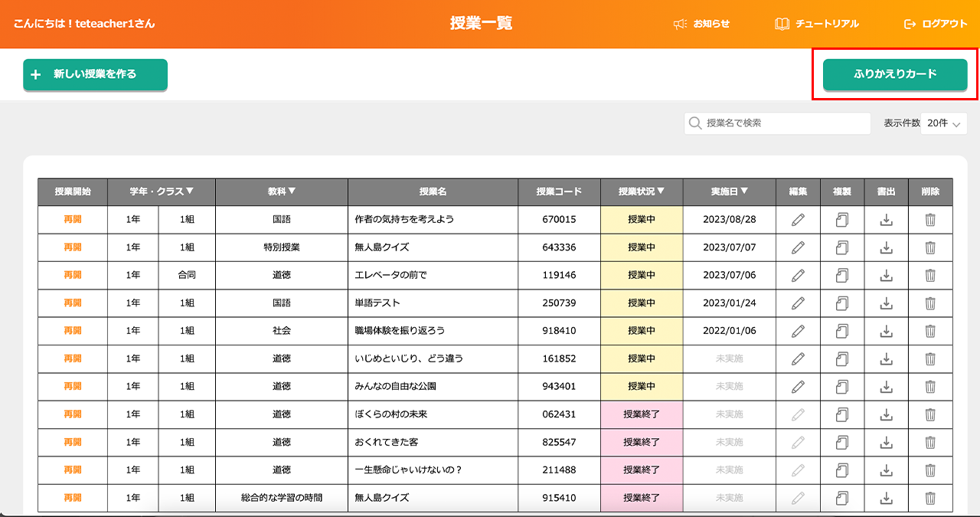Viewport: 980px width, 517px height.
Task: Duplicate the 無人島クイズ lesson with code 643336
Action: click(x=842, y=247)
